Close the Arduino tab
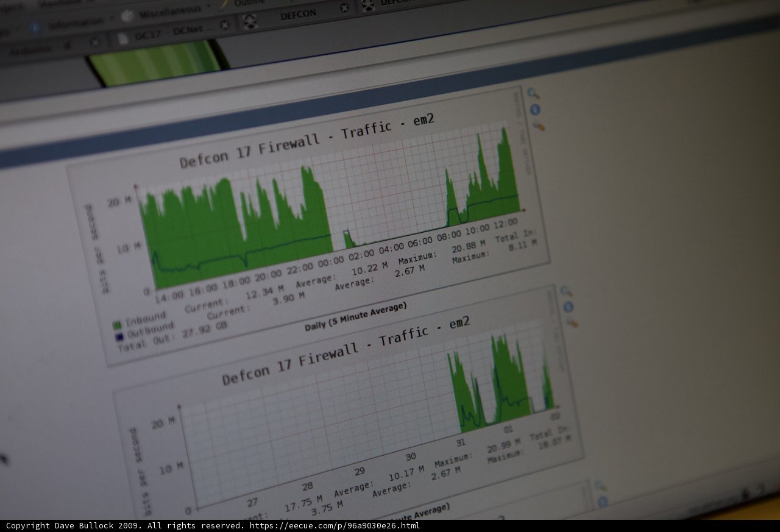Screen dimensions: 780x532 (x=94, y=42)
